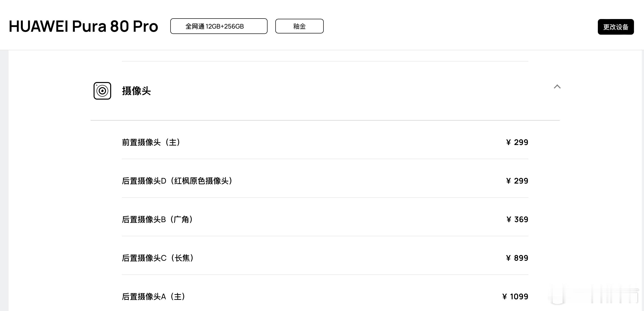Click the scrollbar track on right edge

click(x=643, y=180)
